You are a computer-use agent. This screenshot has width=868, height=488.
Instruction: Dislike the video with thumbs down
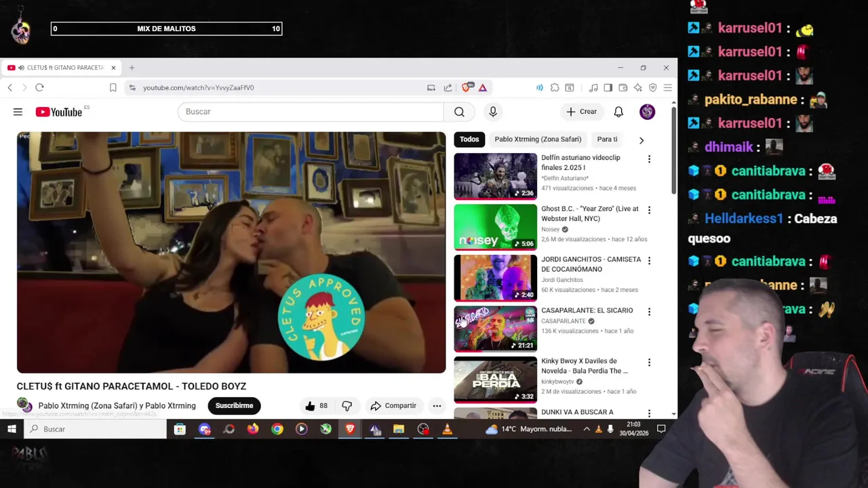click(x=347, y=406)
